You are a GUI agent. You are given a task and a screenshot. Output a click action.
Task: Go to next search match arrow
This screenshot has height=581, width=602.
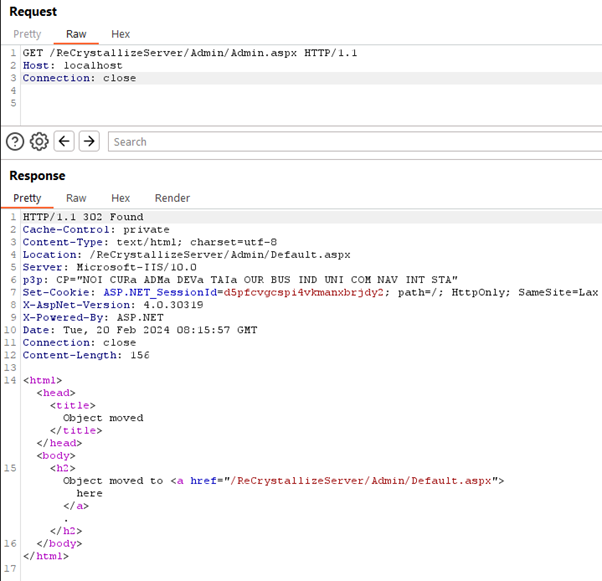(89, 141)
